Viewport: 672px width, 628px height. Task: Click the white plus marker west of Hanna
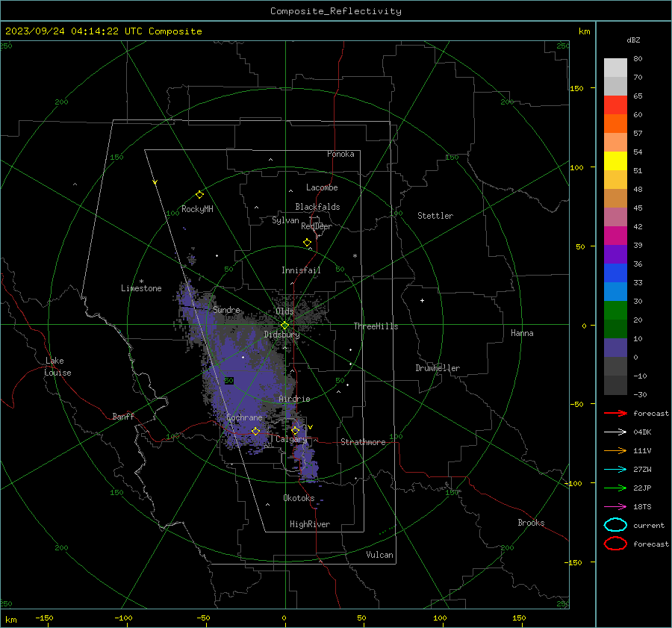coord(422,300)
